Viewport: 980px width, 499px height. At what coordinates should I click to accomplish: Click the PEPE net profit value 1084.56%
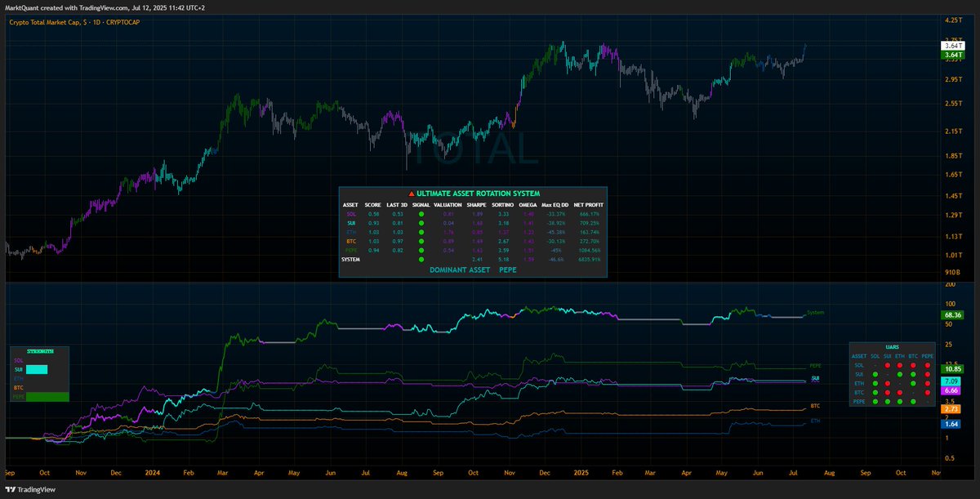click(589, 250)
